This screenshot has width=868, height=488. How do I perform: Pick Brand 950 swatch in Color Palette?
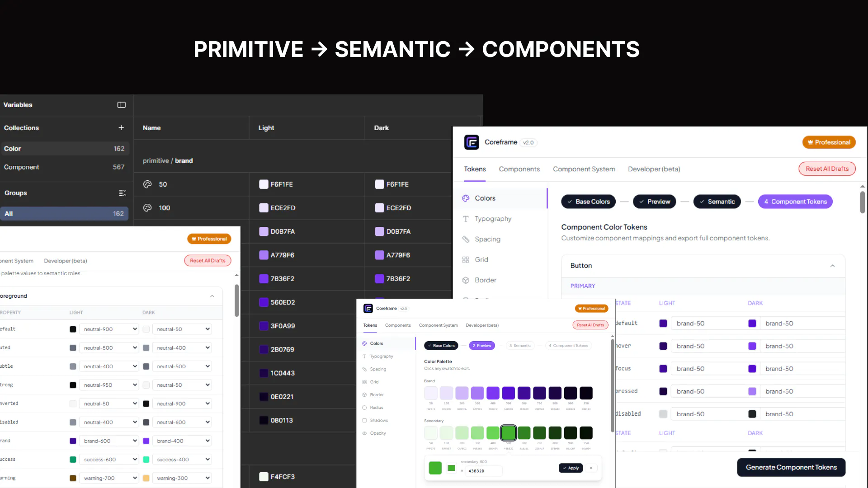click(586, 393)
